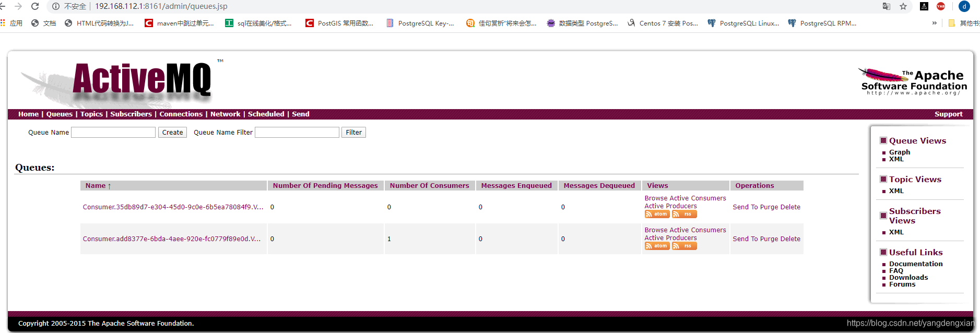
Task: Expand the bookmarks overflow chevron
Action: click(x=934, y=23)
